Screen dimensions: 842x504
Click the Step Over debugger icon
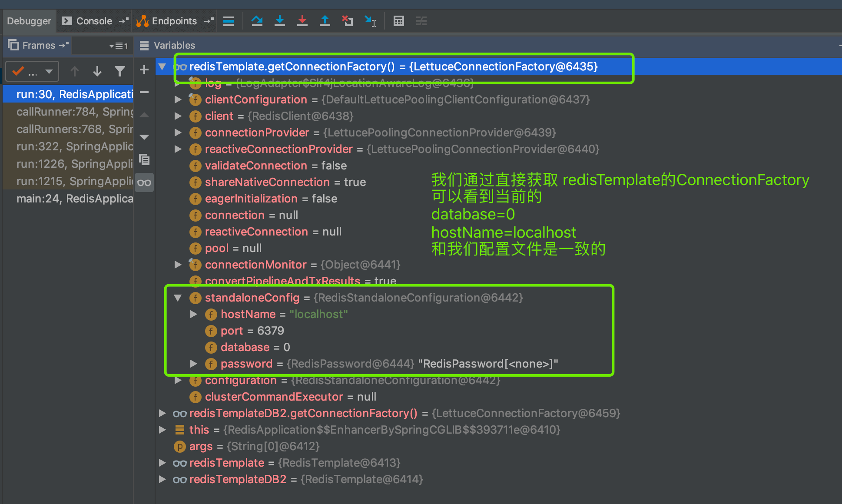[x=257, y=21]
